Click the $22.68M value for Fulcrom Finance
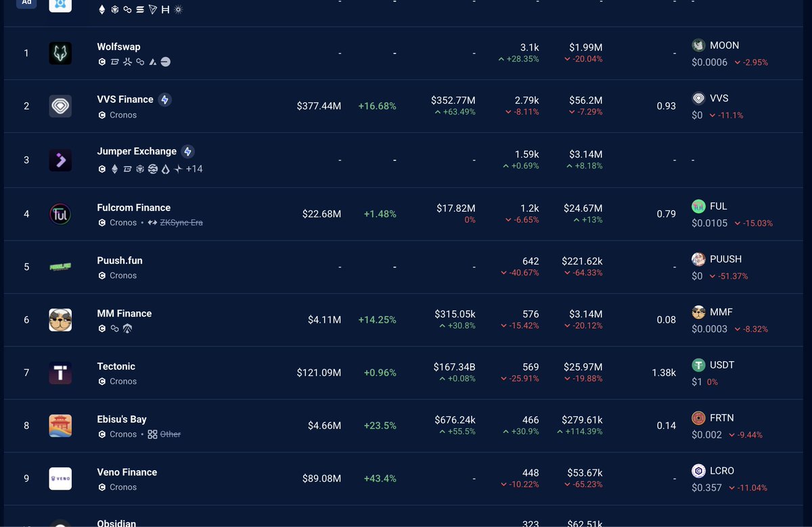The image size is (812, 527). coord(321,214)
